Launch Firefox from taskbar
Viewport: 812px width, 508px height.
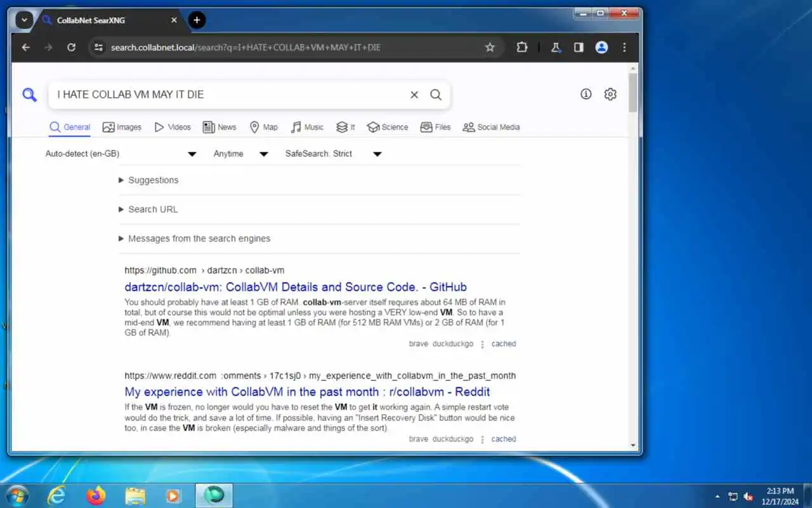96,496
